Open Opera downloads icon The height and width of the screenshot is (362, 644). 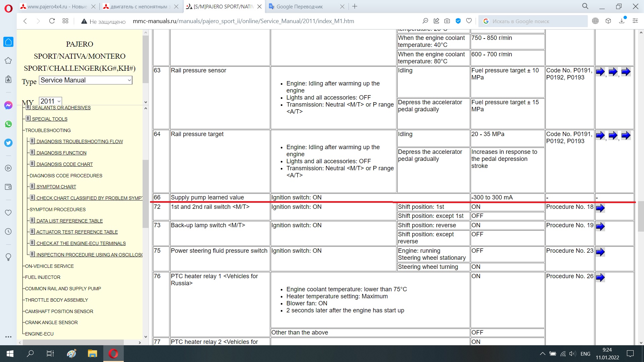622,21
